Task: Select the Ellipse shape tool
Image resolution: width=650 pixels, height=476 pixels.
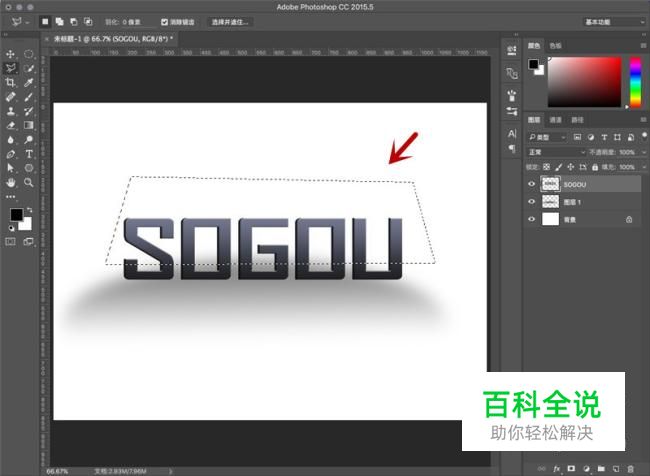Action: pos(29,168)
